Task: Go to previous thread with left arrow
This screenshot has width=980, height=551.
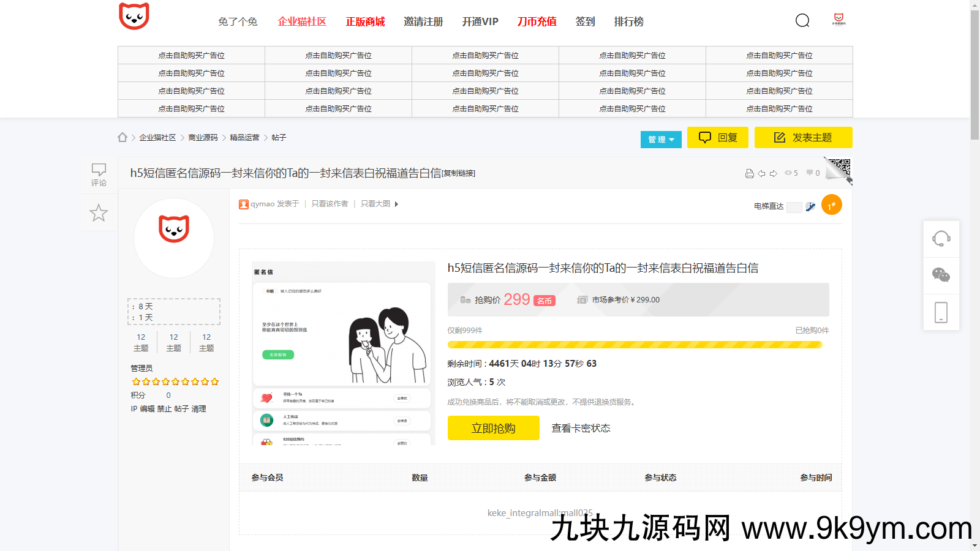Action: [761, 173]
